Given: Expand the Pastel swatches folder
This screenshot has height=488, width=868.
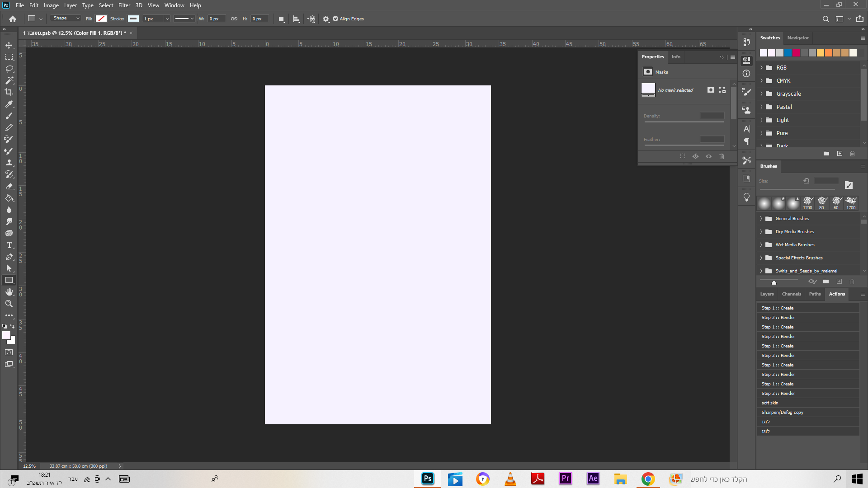Looking at the screenshot, I should (761, 107).
